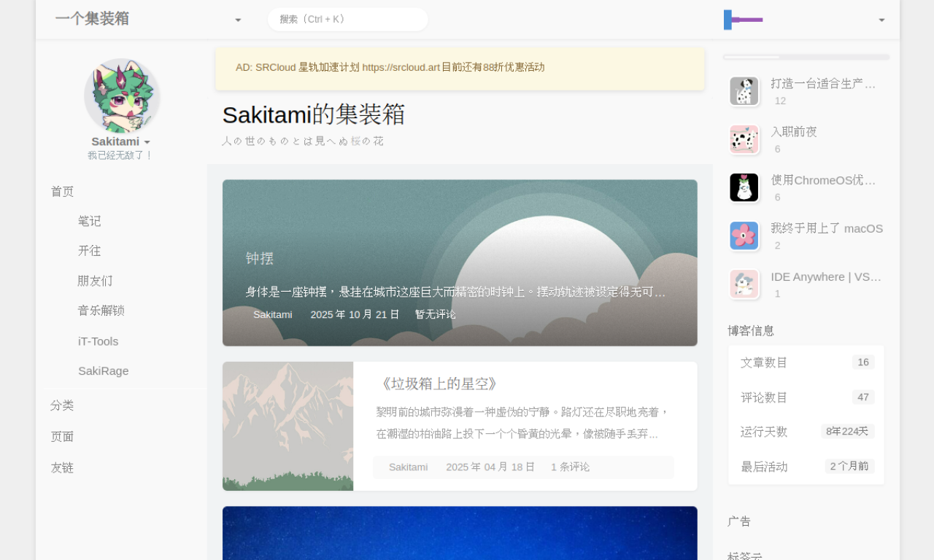This screenshot has height=560, width=934.
Task: Open the 钟摆 post title
Action: (260, 258)
